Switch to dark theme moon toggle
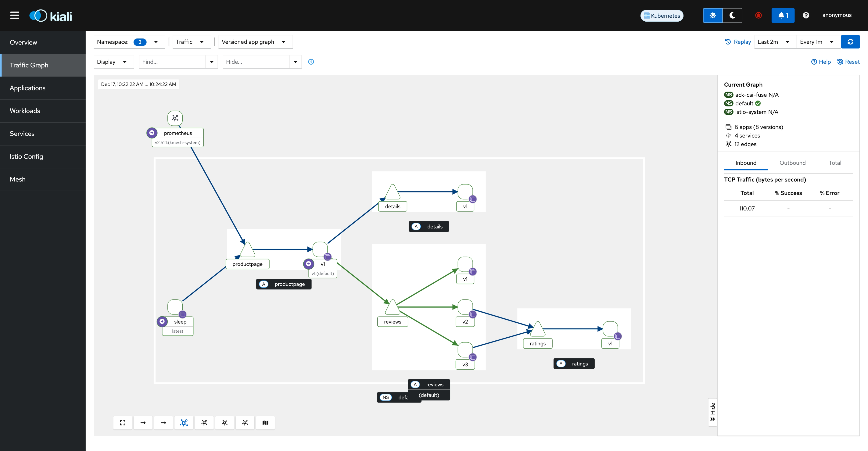Viewport: 868px width, 451px height. click(732, 16)
